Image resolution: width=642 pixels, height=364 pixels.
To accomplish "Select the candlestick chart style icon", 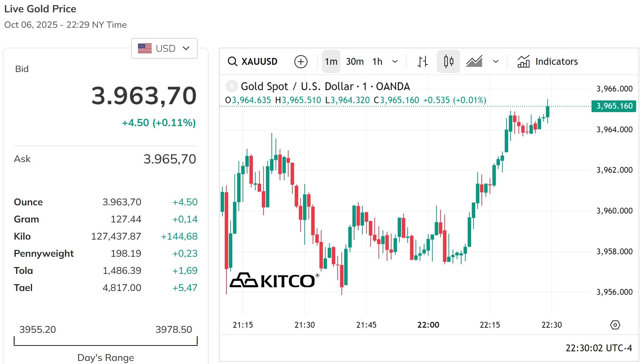I will (448, 62).
